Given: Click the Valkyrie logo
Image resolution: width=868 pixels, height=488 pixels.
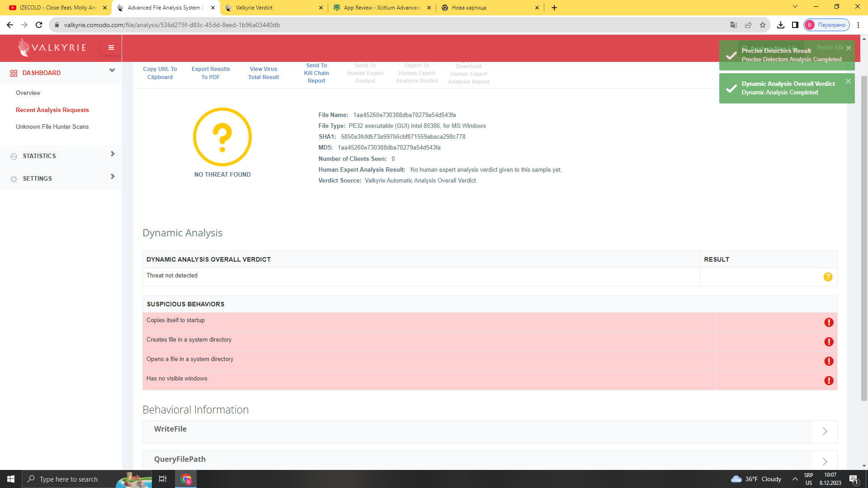Looking at the screenshot, I should coord(52,47).
